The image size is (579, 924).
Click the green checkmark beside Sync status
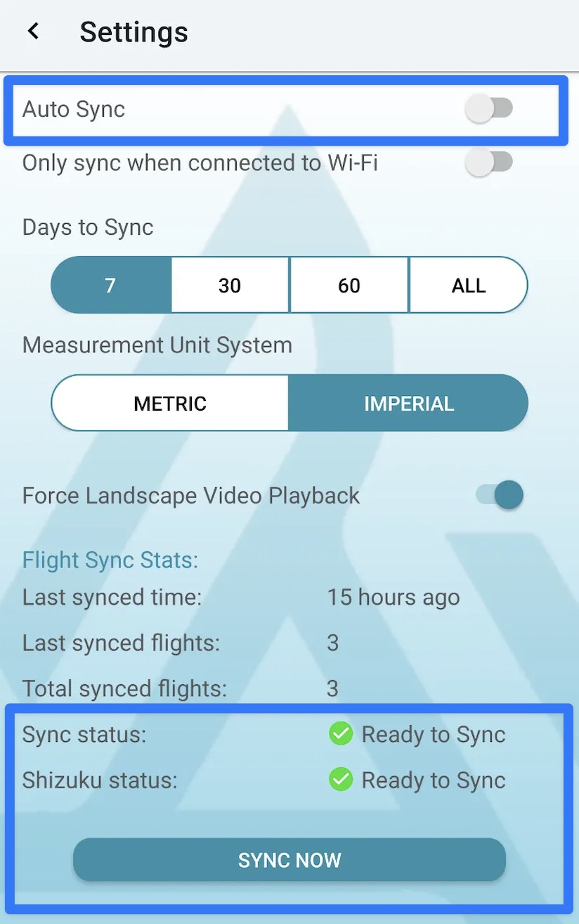tap(341, 734)
